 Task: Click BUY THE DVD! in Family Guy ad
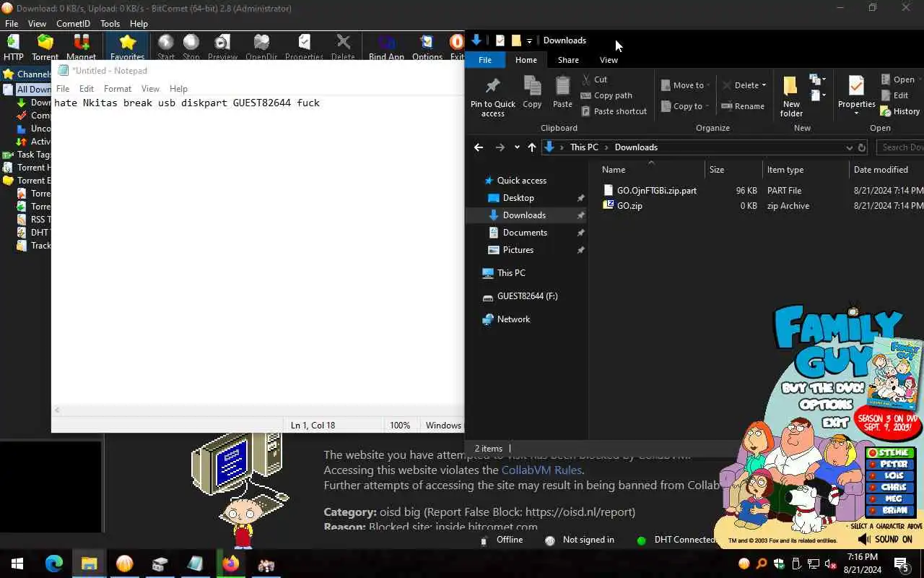[x=823, y=388]
